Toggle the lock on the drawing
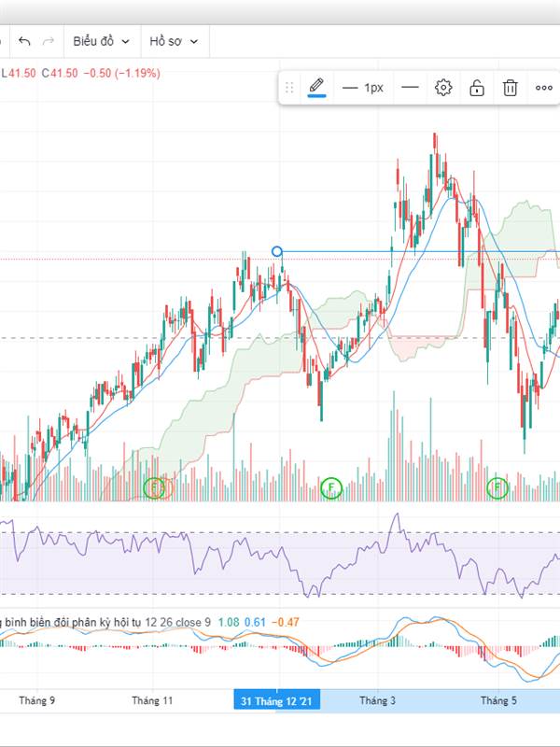The width and height of the screenshot is (560, 747). 477,88
